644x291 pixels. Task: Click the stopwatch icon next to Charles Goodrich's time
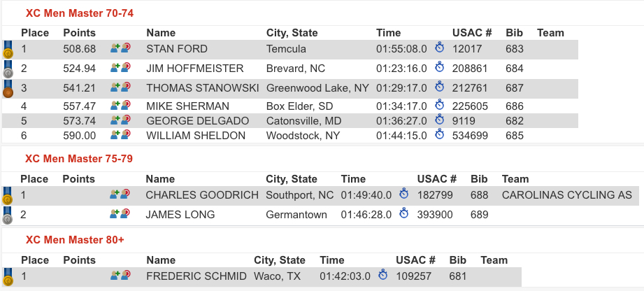point(404,194)
